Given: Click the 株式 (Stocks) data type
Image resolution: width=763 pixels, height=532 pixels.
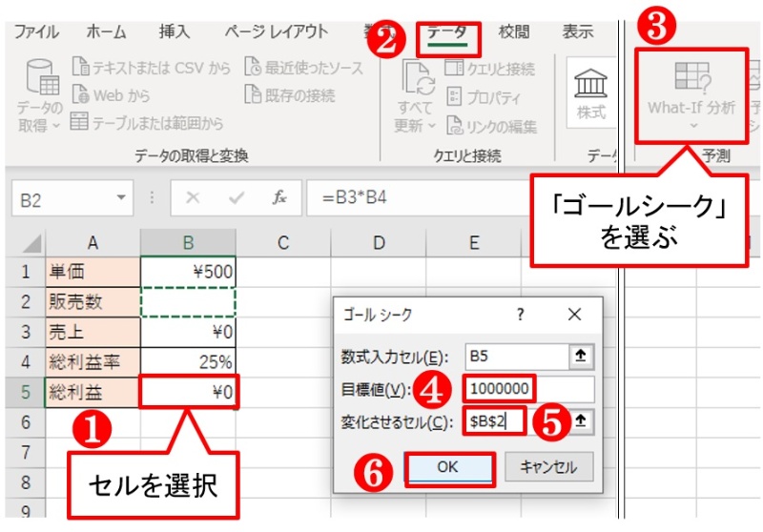Looking at the screenshot, I should pyautogui.click(x=590, y=93).
